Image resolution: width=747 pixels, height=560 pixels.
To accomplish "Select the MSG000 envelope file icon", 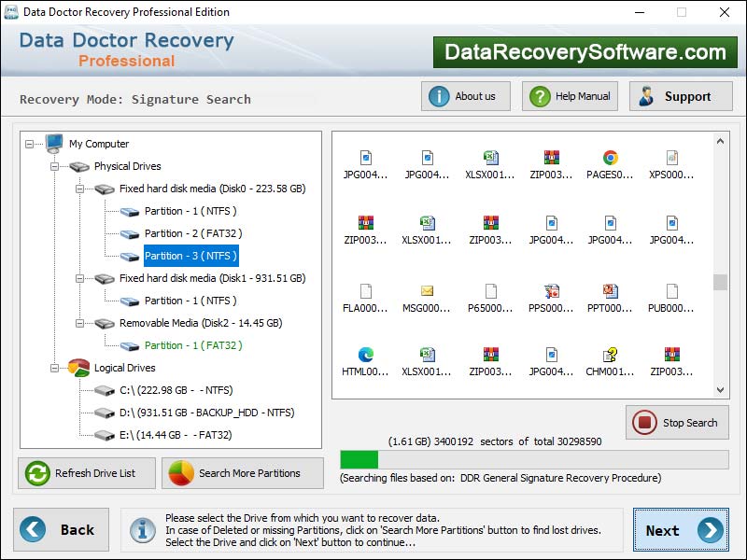I will tap(427, 292).
